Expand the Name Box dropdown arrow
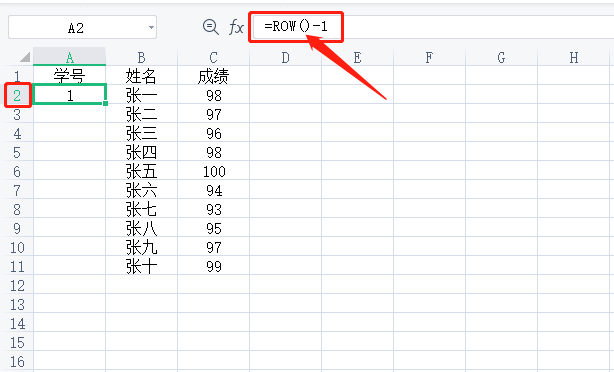Screen dimensions: 614x372 coord(151,27)
